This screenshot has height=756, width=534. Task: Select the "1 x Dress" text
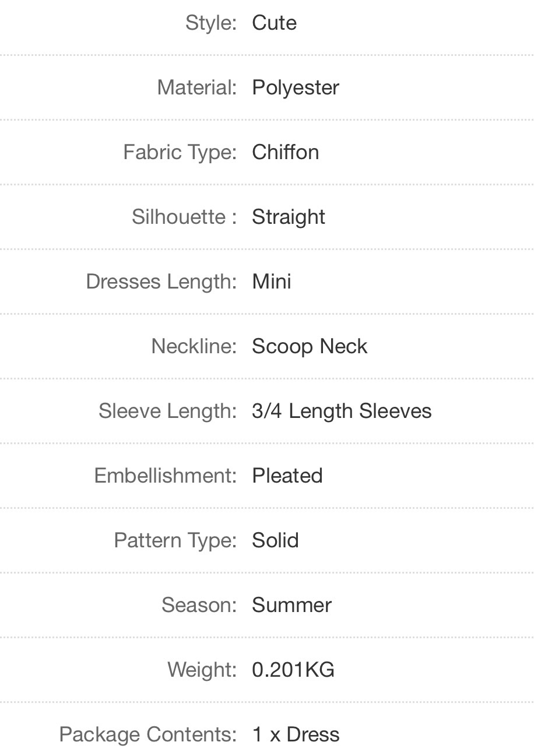click(296, 734)
